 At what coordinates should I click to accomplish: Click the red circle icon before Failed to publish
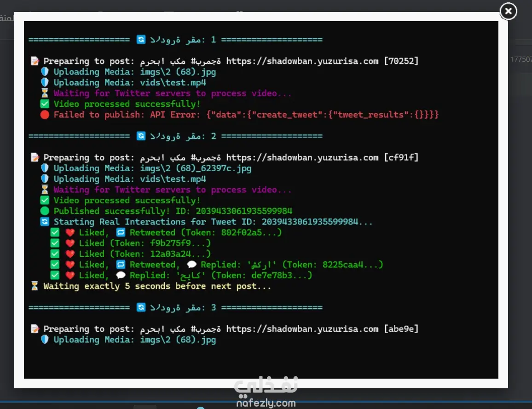(x=45, y=115)
